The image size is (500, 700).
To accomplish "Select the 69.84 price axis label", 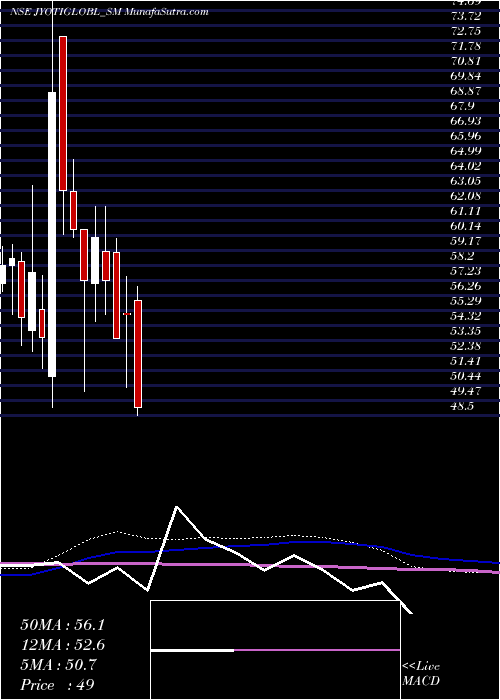I will pos(466,76).
